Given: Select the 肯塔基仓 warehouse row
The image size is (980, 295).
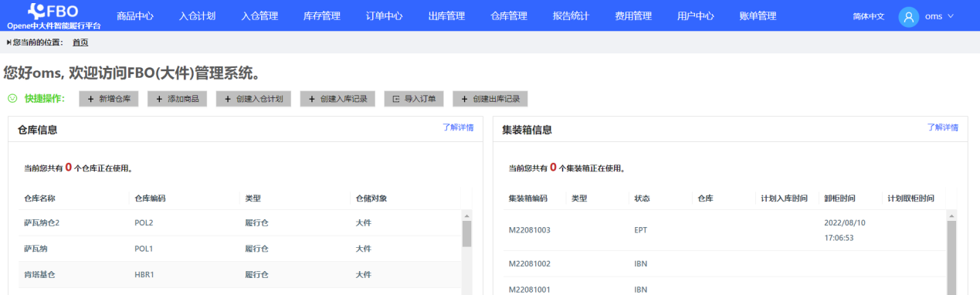Looking at the screenshot, I should (240, 275).
